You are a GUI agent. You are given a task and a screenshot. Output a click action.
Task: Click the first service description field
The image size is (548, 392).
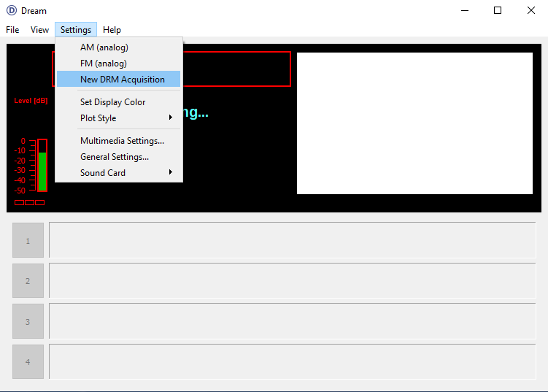pyautogui.click(x=292, y=240)
